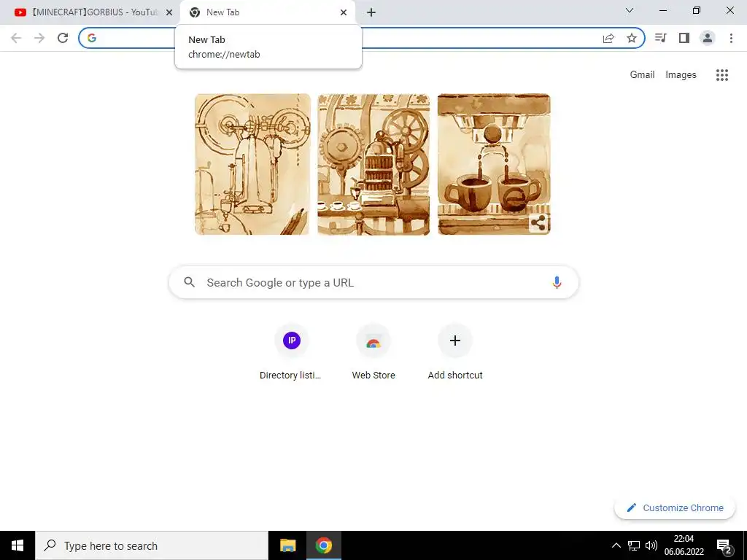
Task: Open the media controls icon in toolbar
Action: click(661, 38)
